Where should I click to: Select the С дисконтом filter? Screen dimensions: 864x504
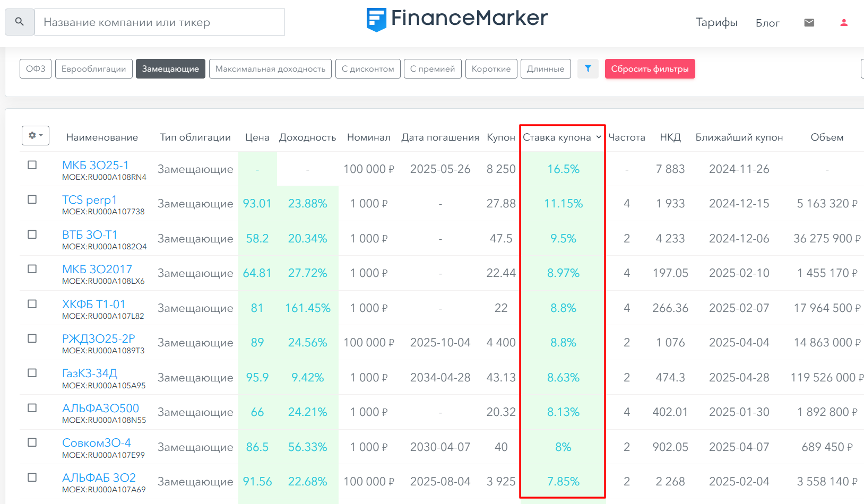click(368, 68)
